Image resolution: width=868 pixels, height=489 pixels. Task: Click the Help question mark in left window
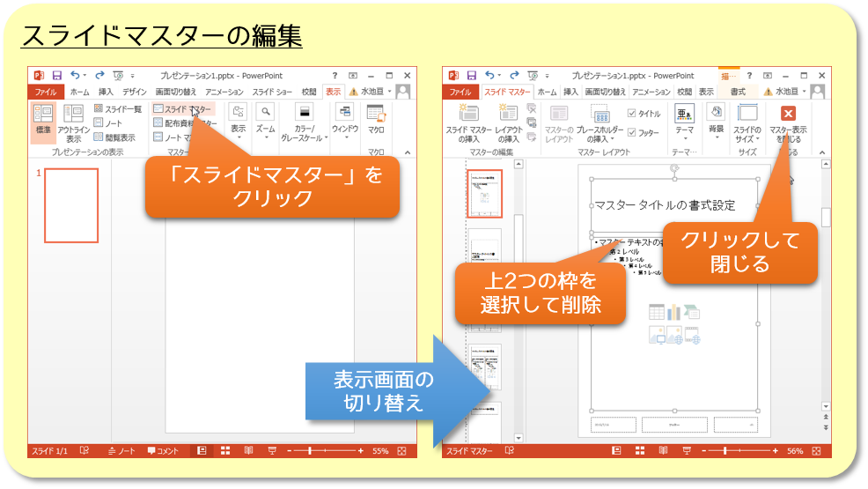[x=335, y=75]
